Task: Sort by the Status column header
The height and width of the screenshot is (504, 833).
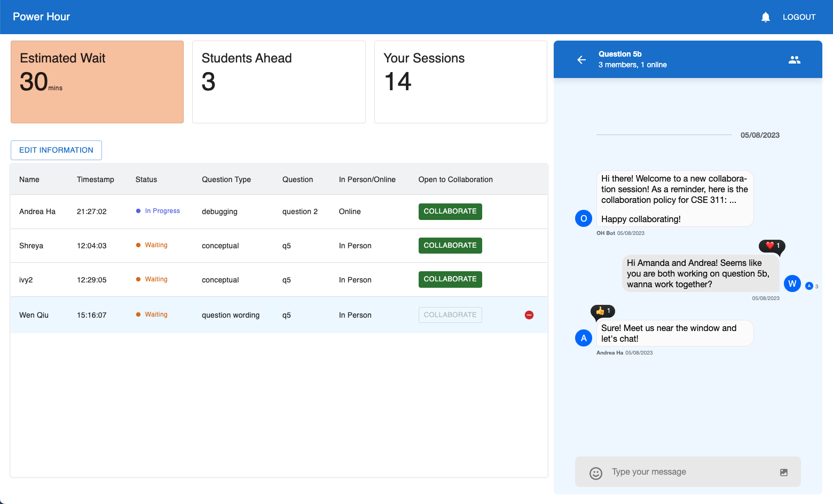Action: tap(146, 179)
